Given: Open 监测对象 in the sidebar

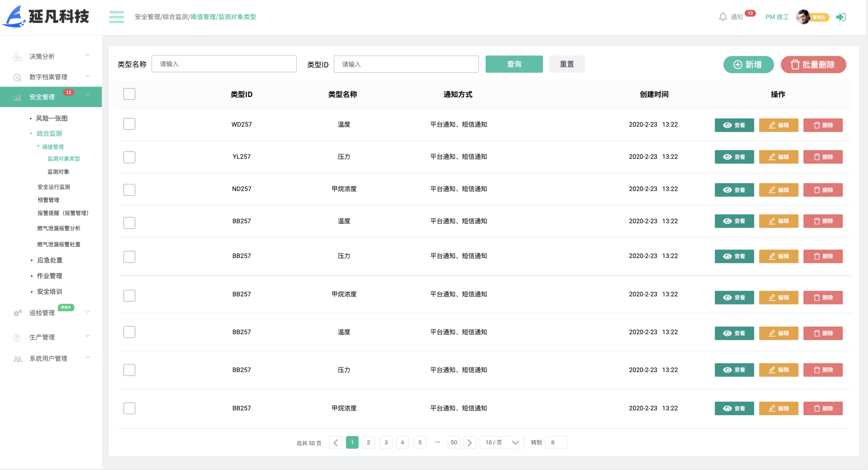Looking at the screenshot, I should point(58,172).
